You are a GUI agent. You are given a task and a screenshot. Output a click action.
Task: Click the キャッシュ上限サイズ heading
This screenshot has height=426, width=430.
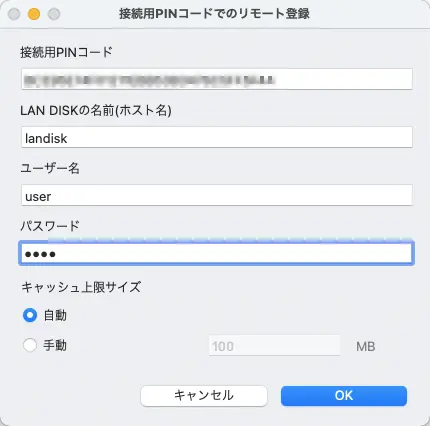point(81,287)
